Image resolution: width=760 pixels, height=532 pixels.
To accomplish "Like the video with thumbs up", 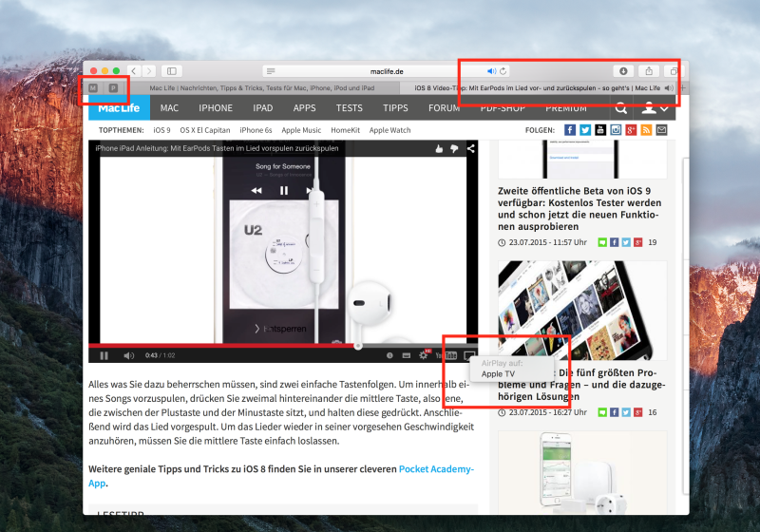I will tap(439, 149).
